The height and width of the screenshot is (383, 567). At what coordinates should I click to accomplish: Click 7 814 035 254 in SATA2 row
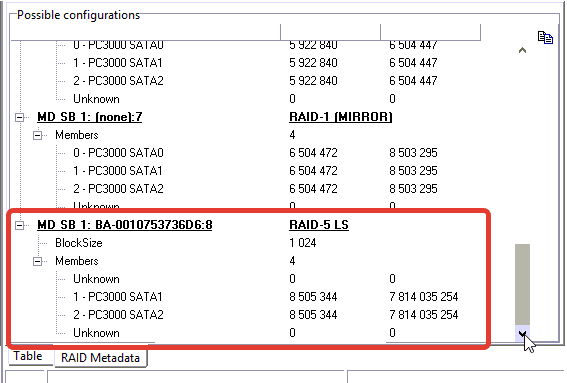[423, 315]
